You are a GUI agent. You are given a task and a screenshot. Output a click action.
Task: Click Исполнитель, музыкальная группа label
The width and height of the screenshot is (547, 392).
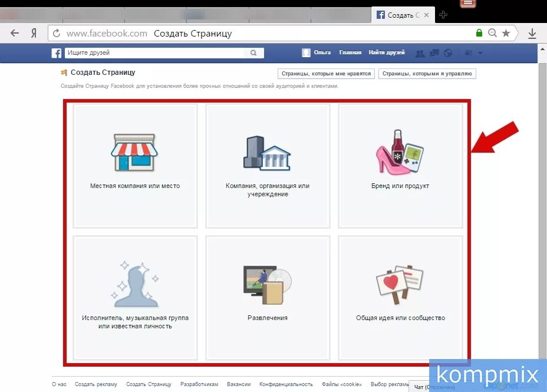(x=135, y=322)
